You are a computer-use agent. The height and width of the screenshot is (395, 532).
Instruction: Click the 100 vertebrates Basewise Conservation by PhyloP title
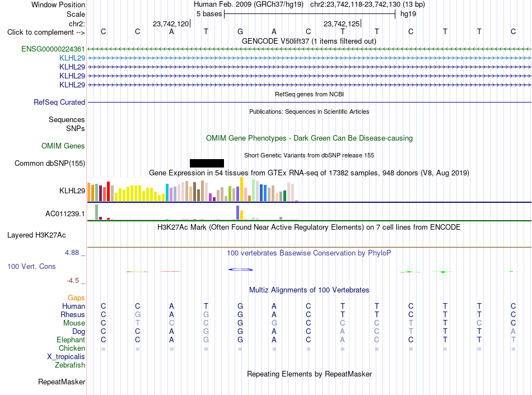pos(309,253)
